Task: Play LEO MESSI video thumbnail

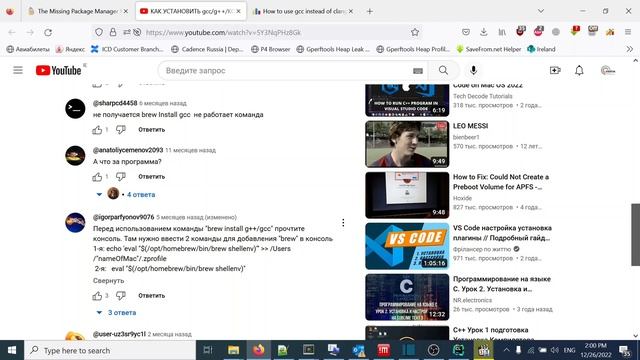Action: click(407, 144)
